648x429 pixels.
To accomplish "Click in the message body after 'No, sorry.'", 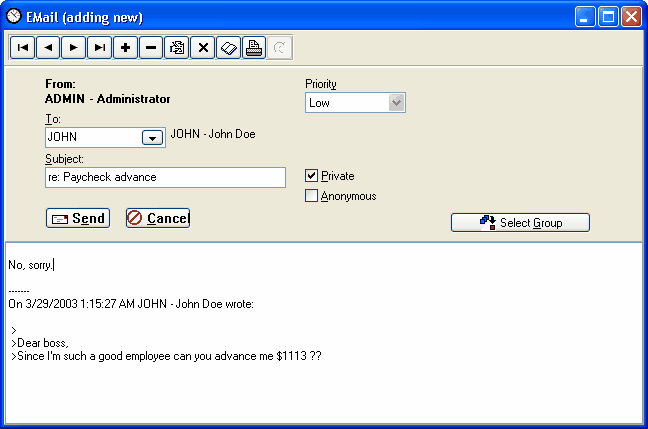I will 54,265.
